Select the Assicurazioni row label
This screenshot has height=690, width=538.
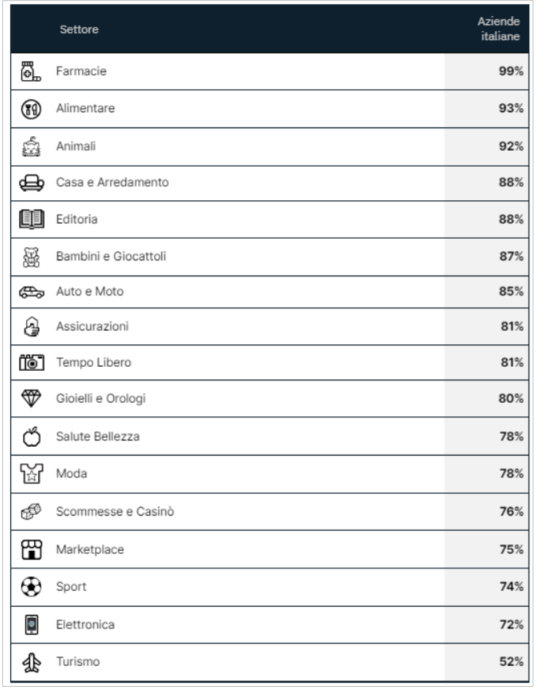tap(92, 327)
